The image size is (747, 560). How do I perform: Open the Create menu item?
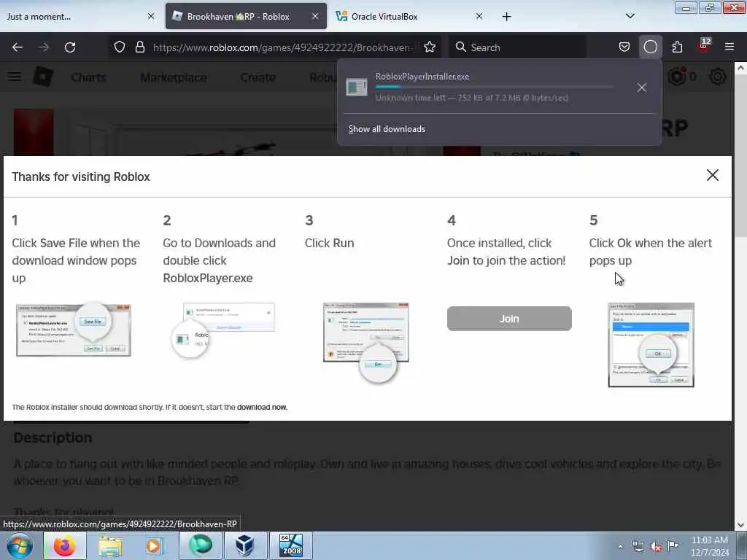[258, 77]
